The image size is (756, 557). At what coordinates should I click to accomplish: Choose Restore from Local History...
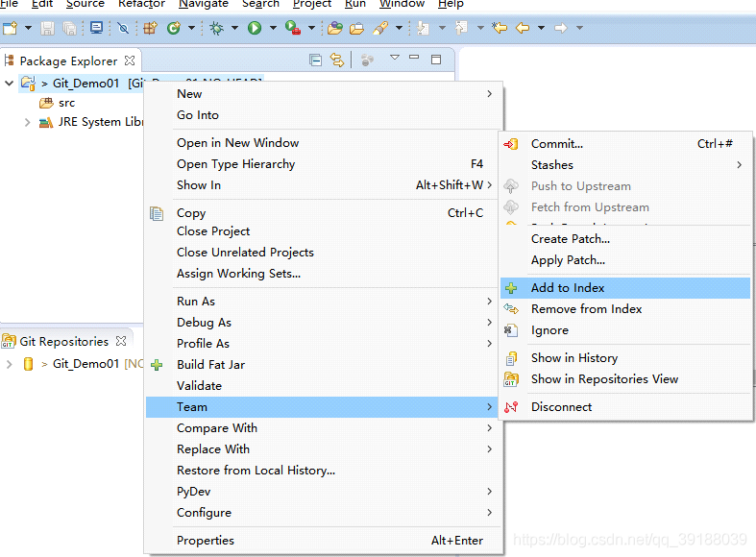point(324,471)
